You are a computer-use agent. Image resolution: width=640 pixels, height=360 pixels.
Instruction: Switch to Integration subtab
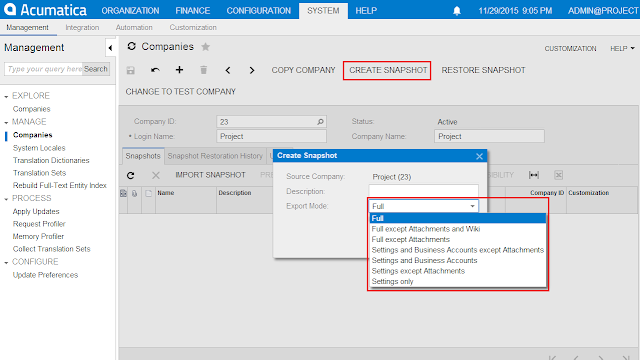pos(82,27)
